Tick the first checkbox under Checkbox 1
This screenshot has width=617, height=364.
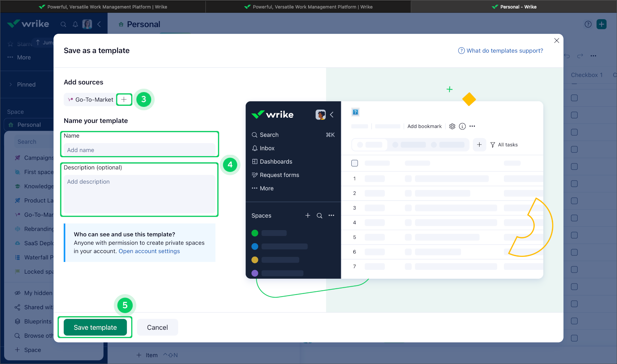point(574,98)
